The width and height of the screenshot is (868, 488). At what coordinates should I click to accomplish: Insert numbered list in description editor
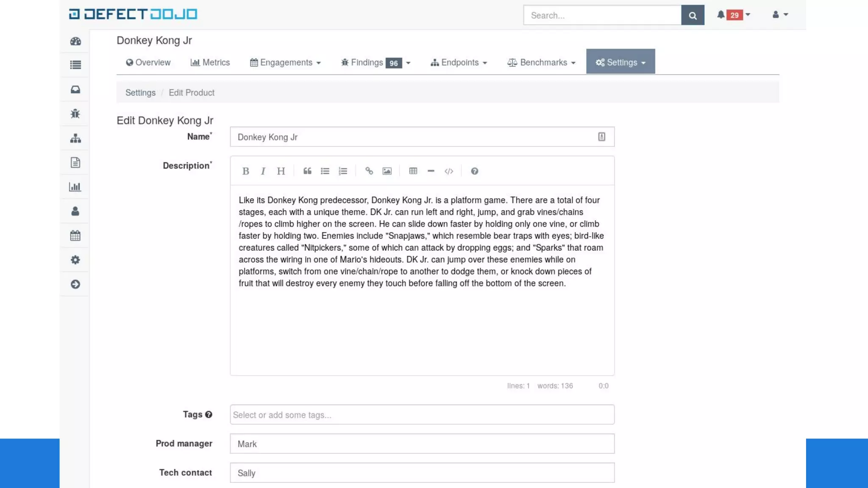(343, 171)
